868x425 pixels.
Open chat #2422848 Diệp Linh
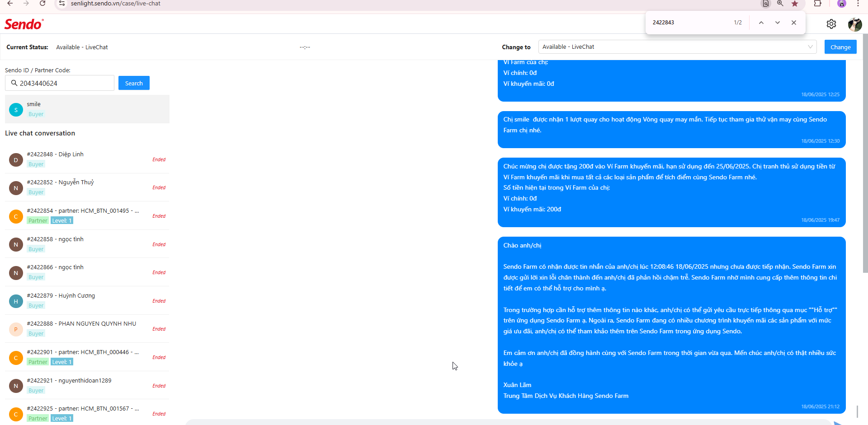click(x=87, y=159)
